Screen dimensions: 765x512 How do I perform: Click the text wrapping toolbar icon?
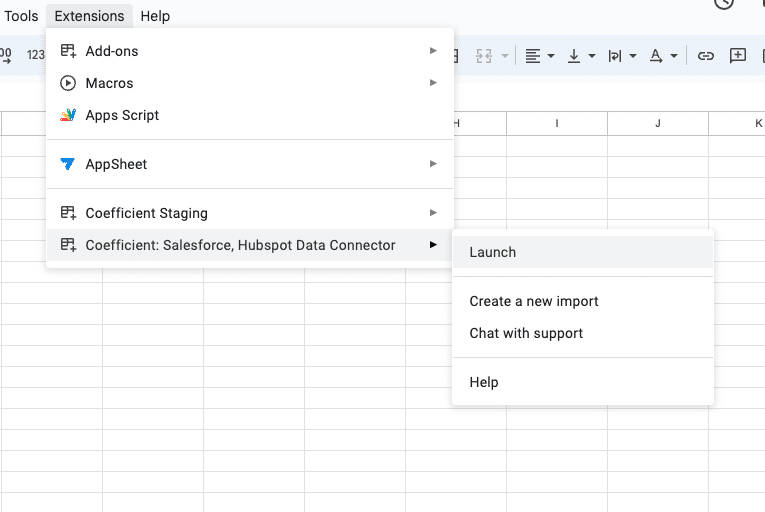click(x=615, y=56)
